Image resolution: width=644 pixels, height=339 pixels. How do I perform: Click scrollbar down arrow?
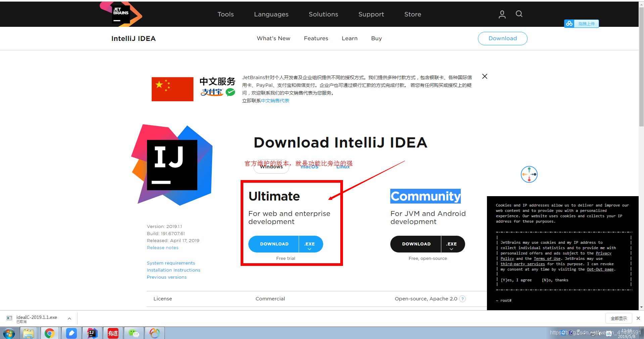click(x=641, y=307)
